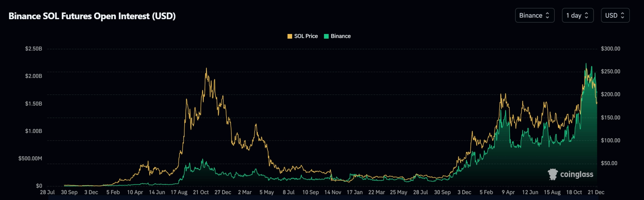
Task: Click the USD dropdown chevron arrows
Action: (x=622, y=15)
